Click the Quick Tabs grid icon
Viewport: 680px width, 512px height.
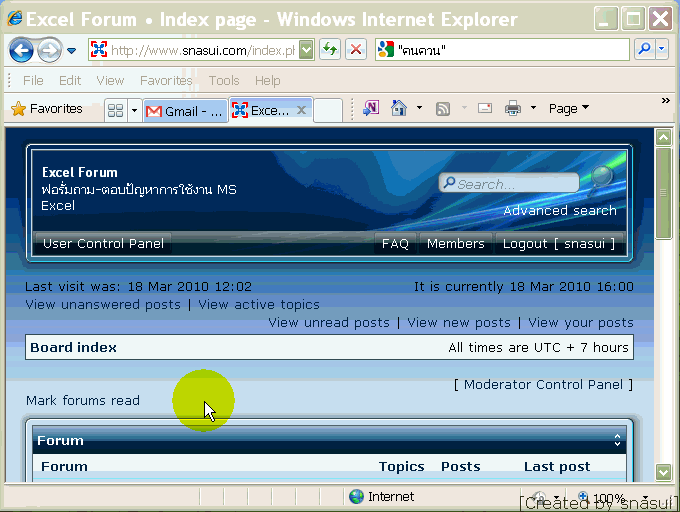(x=115, y=110)
